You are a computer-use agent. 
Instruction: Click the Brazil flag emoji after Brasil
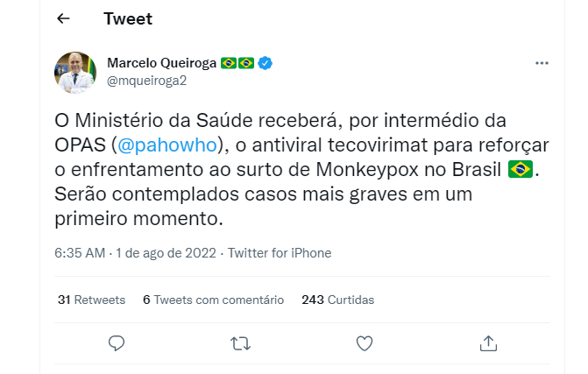(x=521, y=169)
